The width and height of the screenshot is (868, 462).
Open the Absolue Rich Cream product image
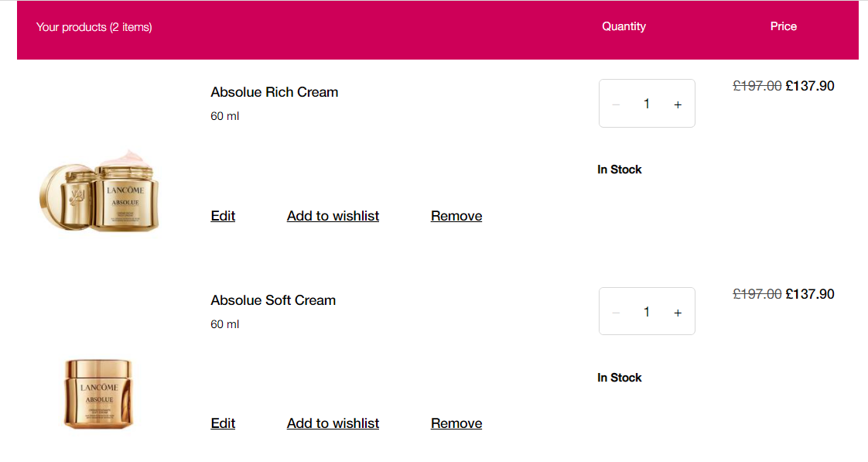click(99, 190)
